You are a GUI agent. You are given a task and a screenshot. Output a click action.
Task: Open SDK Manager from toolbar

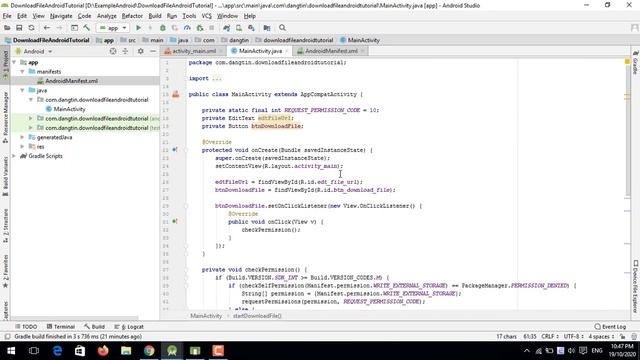(251, 28)
